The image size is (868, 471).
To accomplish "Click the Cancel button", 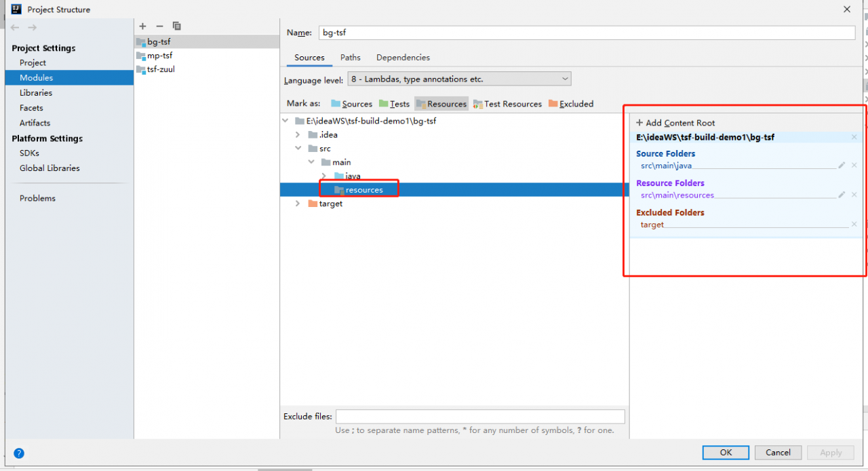I will pyautogui.click(x=778, y=453).
